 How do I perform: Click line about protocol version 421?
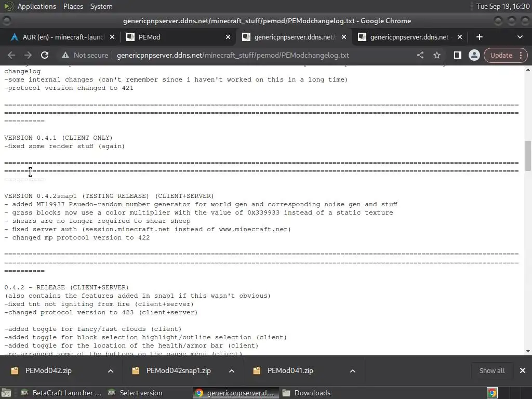[x=69, y=88]
